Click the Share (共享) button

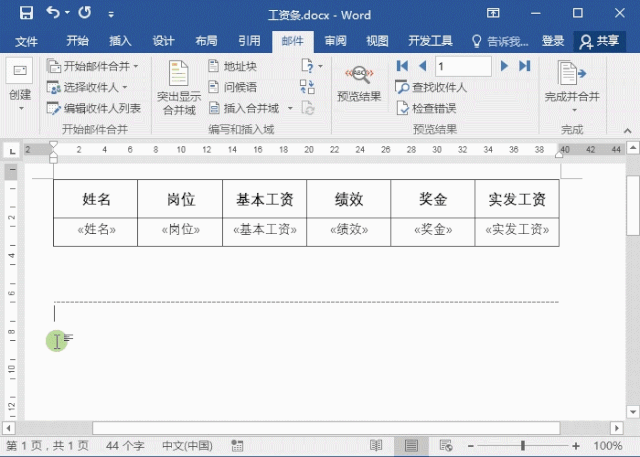[x=600, y=41]
